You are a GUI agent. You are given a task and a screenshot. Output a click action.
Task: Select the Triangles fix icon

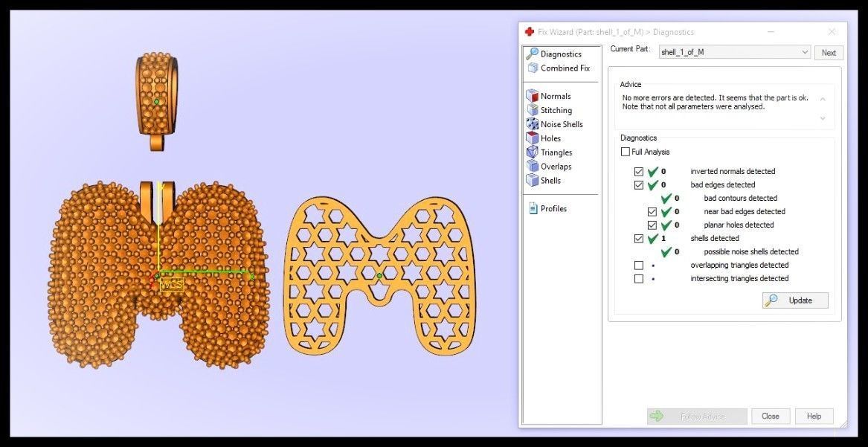click(x=533, y=152)
